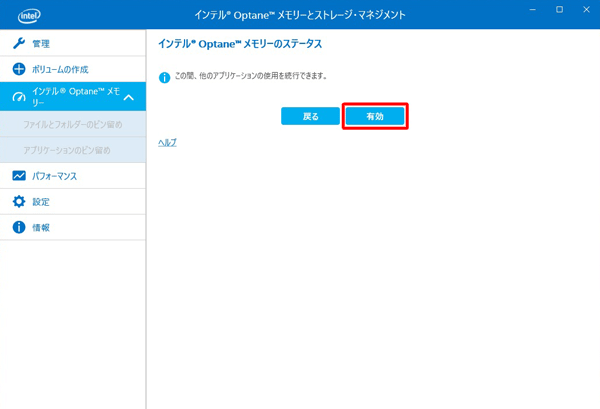600x409 pixels.
Task: Open the パフォーマンス page
Action: (x=73, y=176)
